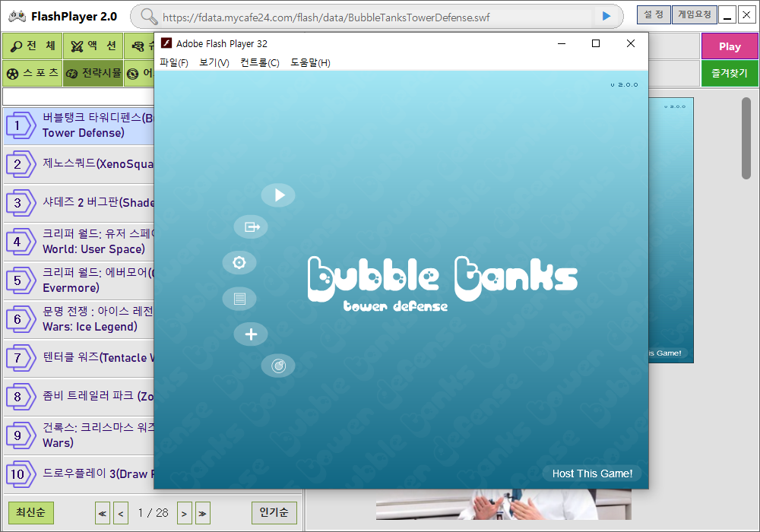Select the 전체 category tab
760x532 pixels.
[x=33, y=46]
